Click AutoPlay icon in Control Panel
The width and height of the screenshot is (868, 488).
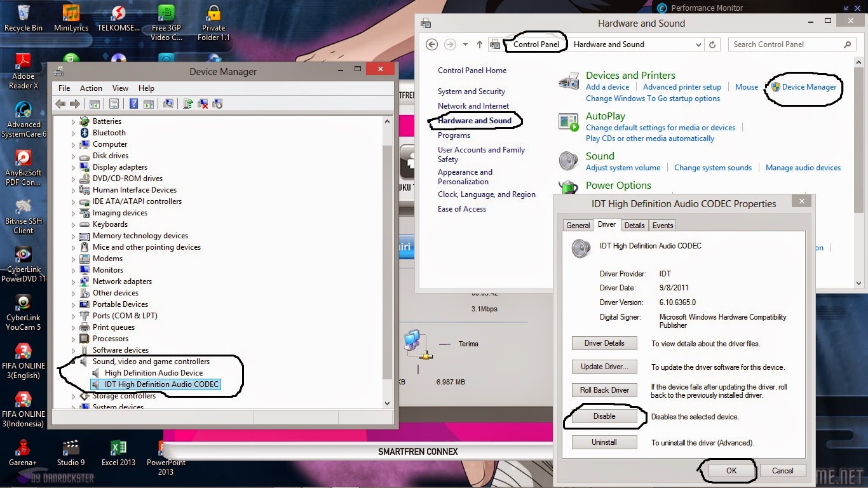click(x=568, y=121)
